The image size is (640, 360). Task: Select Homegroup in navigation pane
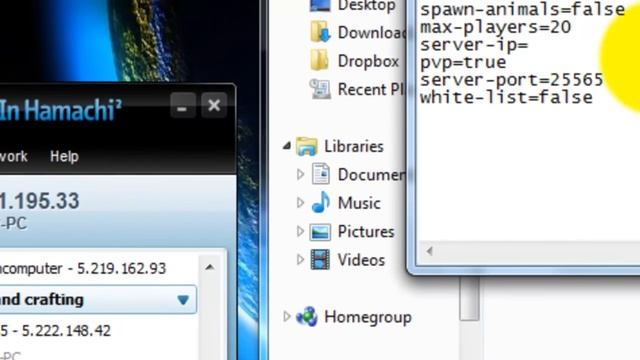[368, 317]
